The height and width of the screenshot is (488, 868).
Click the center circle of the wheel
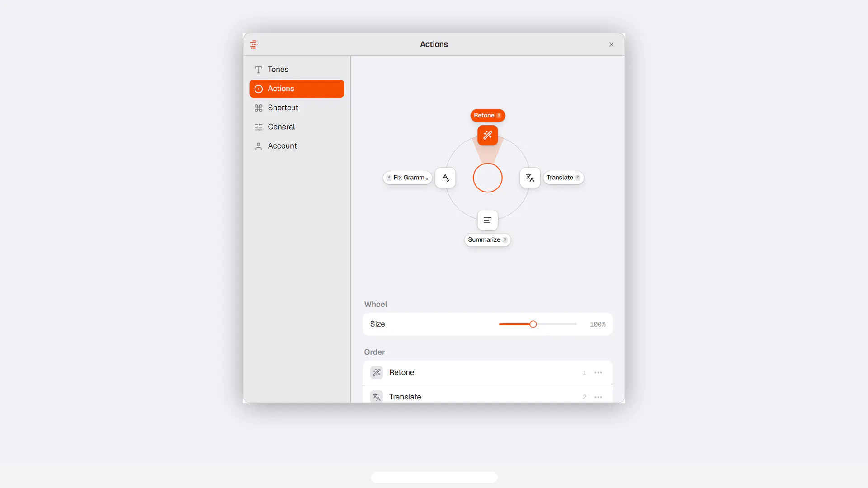pyautogui.click(x=487, y=178)
